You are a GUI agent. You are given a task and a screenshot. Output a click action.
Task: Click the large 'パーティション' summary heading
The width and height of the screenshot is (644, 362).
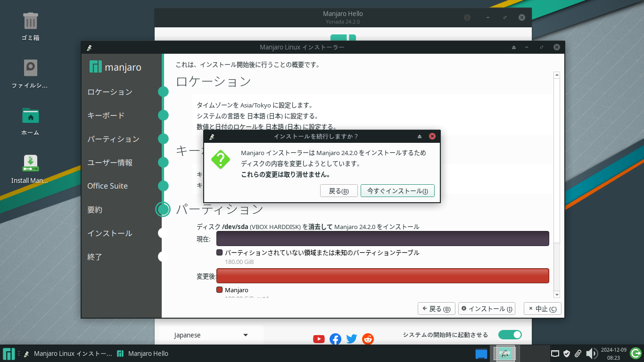(x=220, y=209)
